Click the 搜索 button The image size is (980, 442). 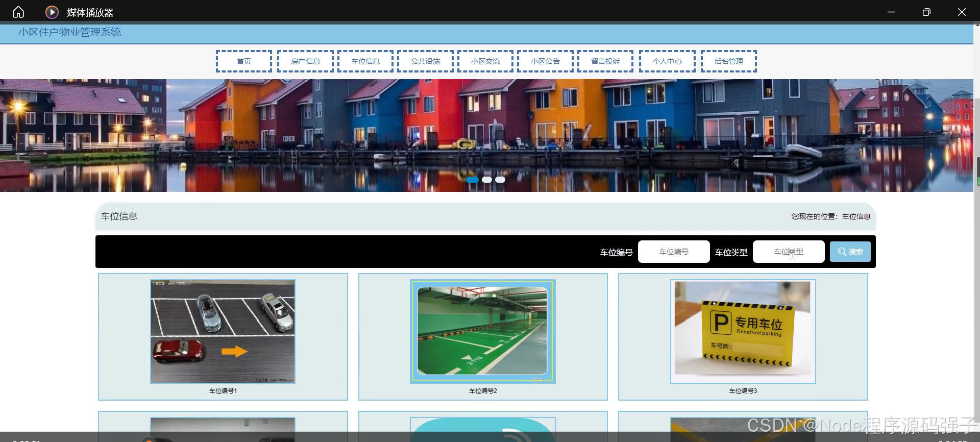(x=850, y=252)
